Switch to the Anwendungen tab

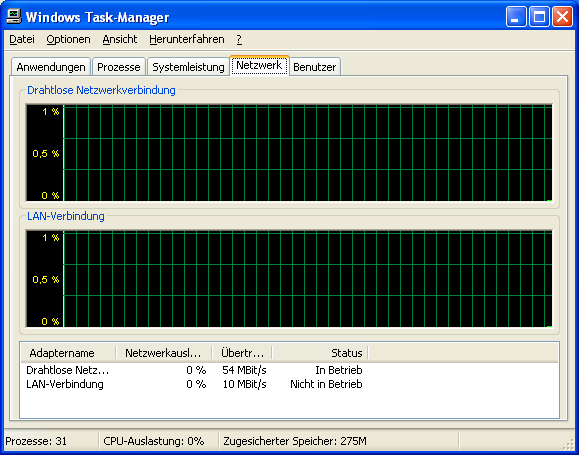51,67
